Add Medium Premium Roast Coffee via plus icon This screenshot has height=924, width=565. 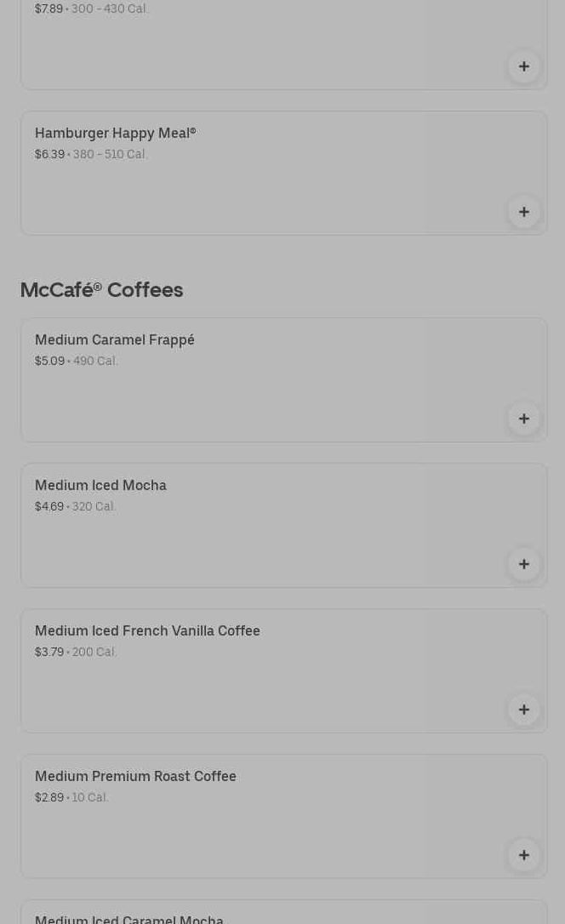click(x=524, y=856)
